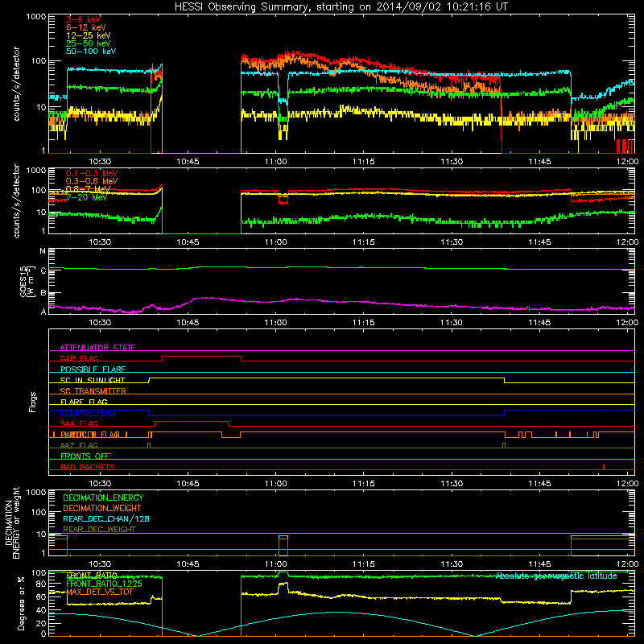Screen dimensions: 644x644
Task: Click the B level label on GOES axis
Action: pos(43,293)
